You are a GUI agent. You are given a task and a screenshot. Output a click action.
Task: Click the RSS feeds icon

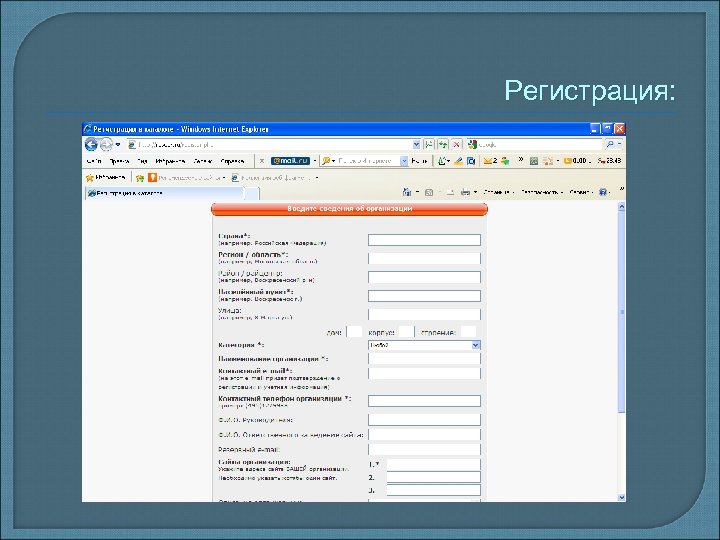point(429,192)
